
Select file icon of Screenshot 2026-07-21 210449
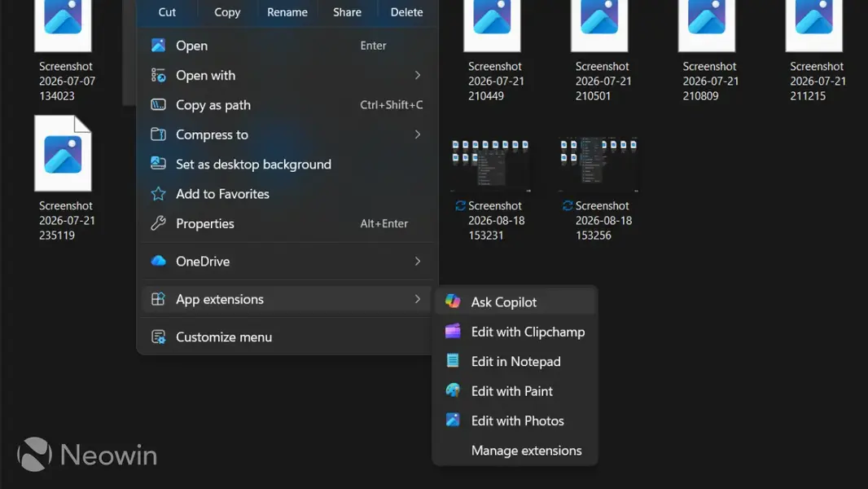(492, 25)
